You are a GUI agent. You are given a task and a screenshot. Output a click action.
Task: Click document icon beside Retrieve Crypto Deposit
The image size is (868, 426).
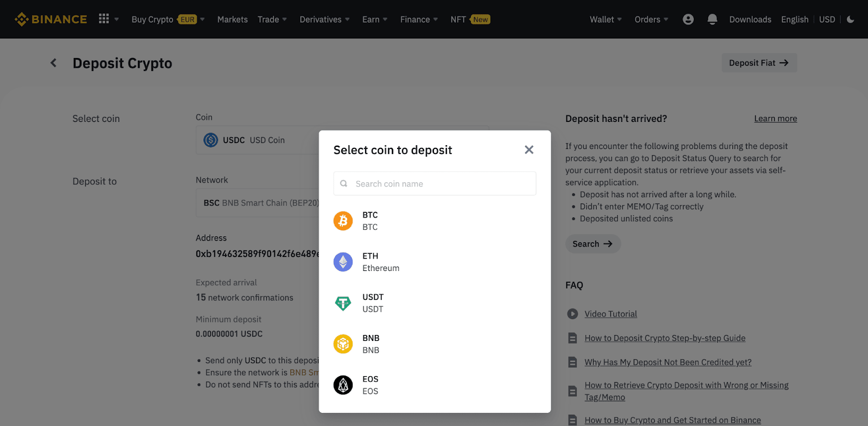coord(572,391)
